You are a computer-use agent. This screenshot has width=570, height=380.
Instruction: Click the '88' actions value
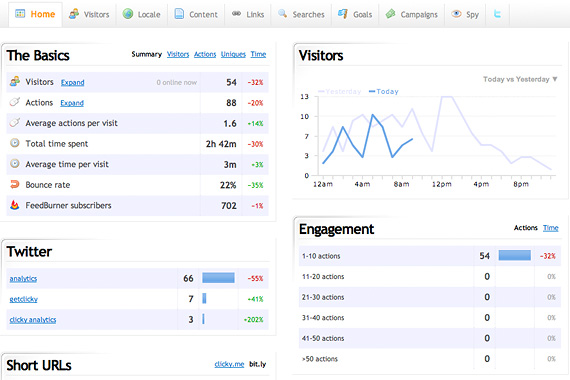(x=231, y=103)
